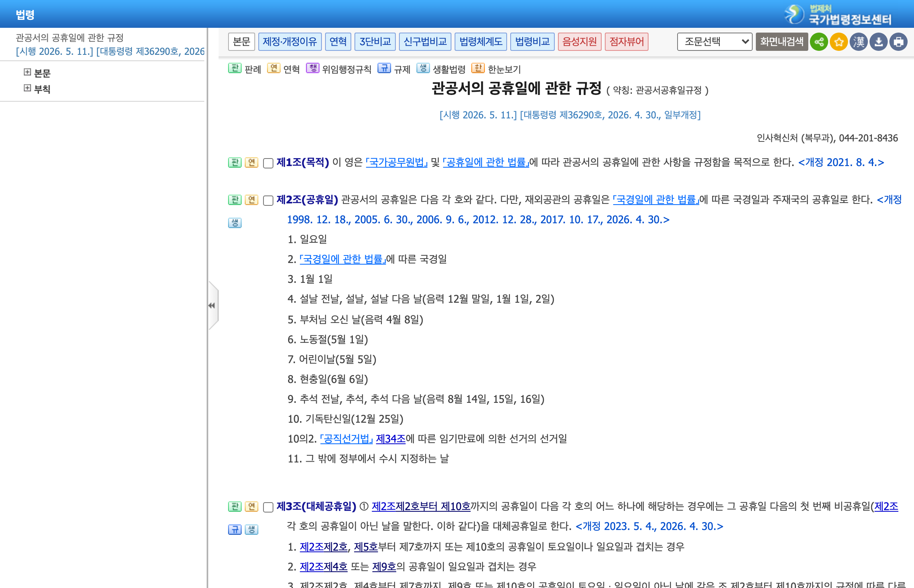The height and width of the screenshot is (588, 914).
Task: Open the 연혁 tab
Action: click(x=338, y=42)
